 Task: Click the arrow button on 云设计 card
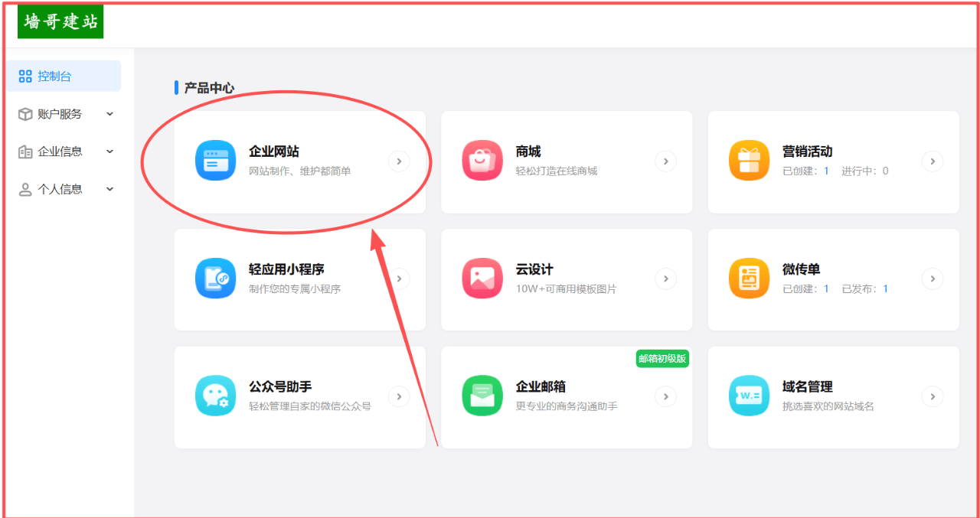point(665,279)
